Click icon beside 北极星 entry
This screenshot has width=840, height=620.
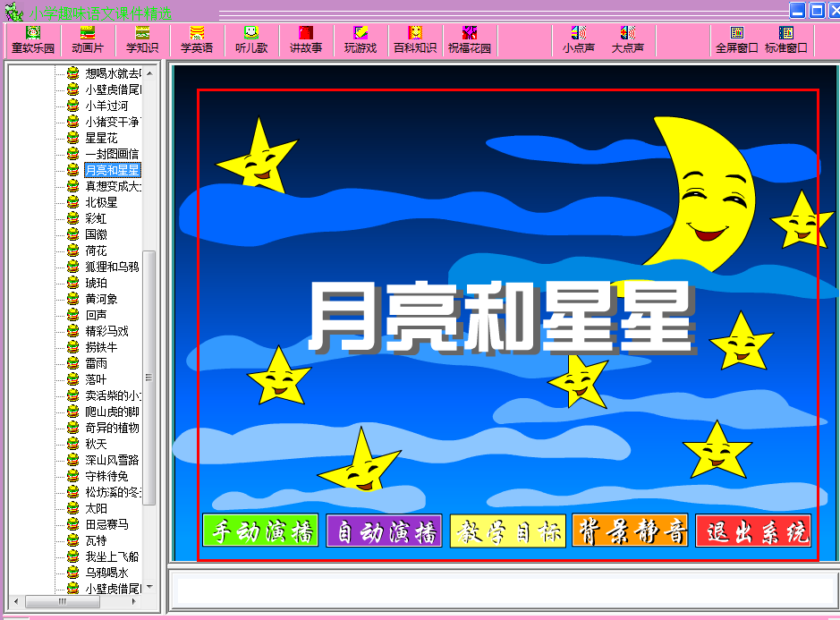point(72,202)
